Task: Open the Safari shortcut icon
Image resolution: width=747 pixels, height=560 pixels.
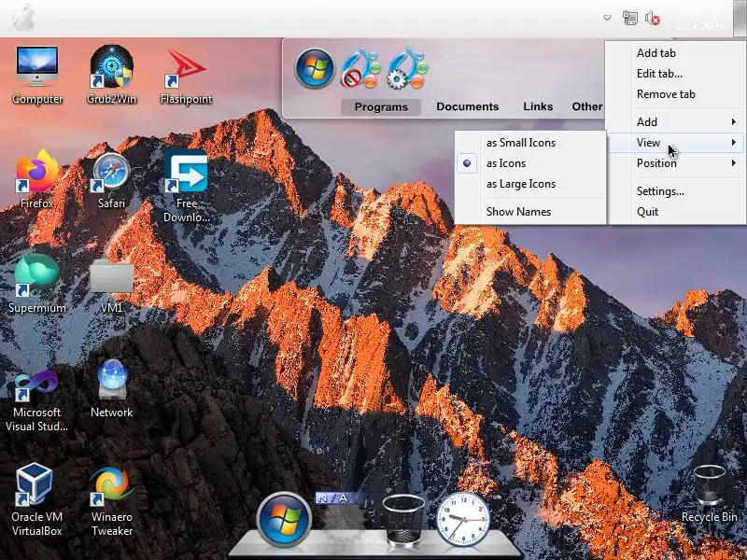Action: point(111,179)
